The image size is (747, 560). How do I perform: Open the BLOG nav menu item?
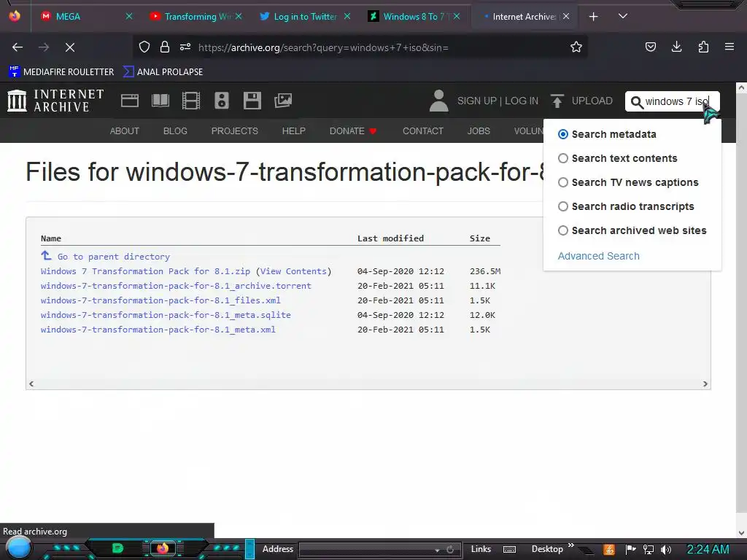click(175, 131)
